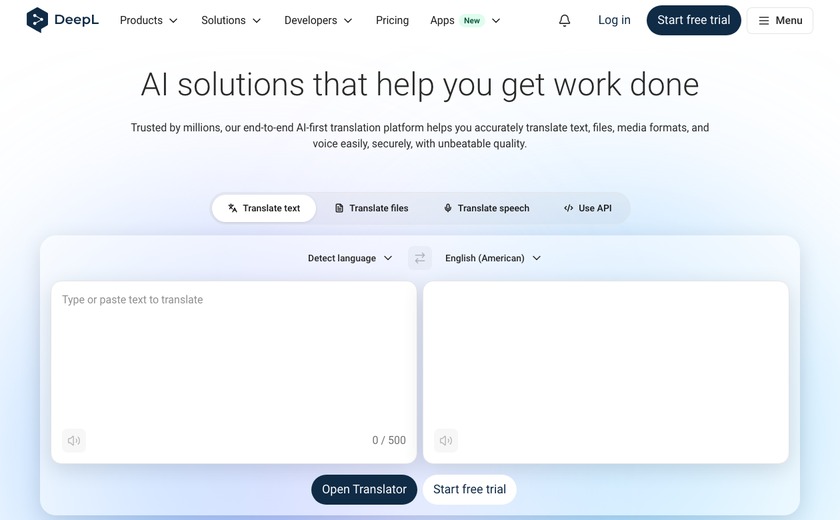The image size is (840, 520).
Task: Open the Detect language dropdown
Action: pos(350,258)
